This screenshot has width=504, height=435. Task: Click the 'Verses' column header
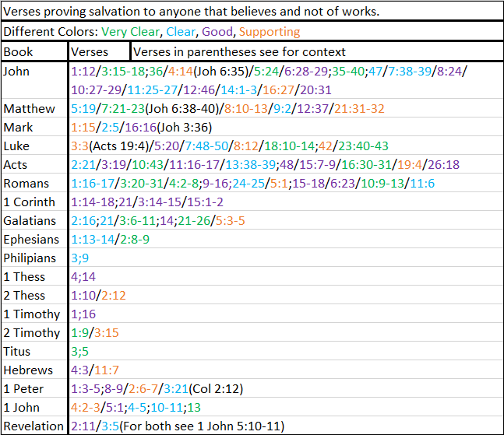click(100, 51)
